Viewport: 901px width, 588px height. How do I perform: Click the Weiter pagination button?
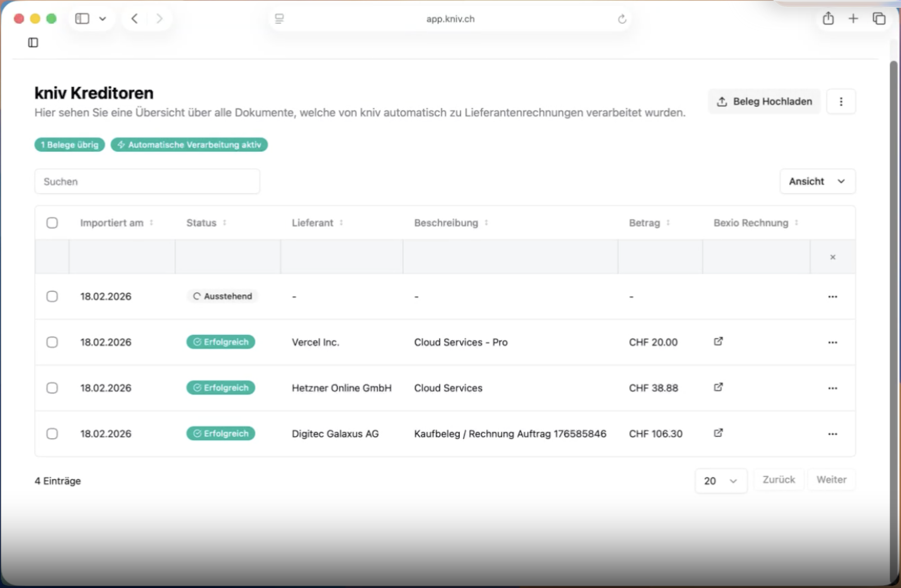pyautogui.click(x=831, y=480)
